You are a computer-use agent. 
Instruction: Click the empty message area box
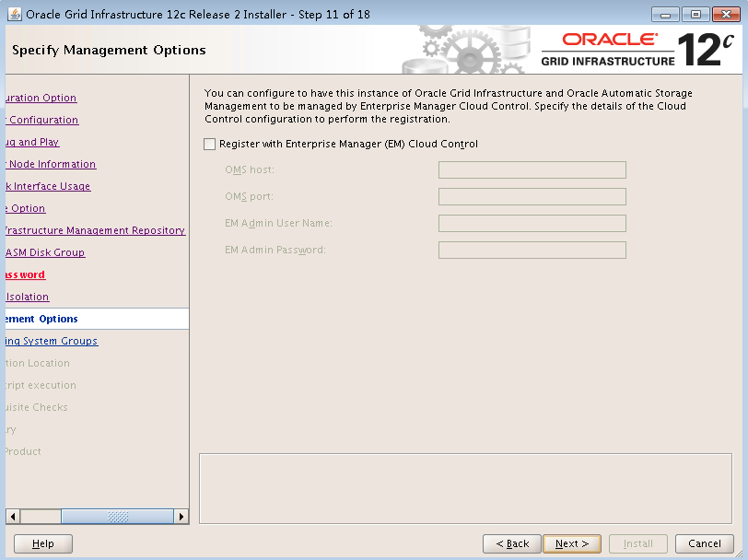(x=465, y=489)
